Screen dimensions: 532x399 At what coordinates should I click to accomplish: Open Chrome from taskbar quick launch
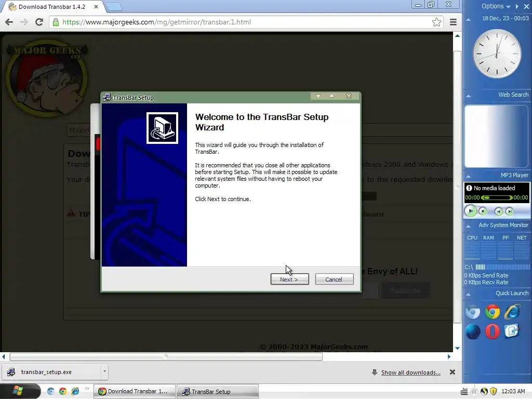click(63, 391)
